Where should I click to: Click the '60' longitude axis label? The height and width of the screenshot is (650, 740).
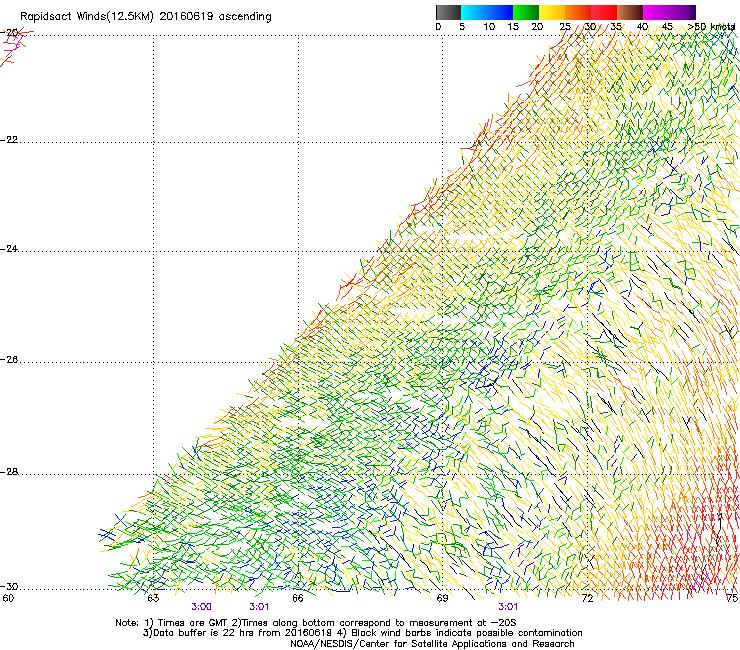pos(8,598)
